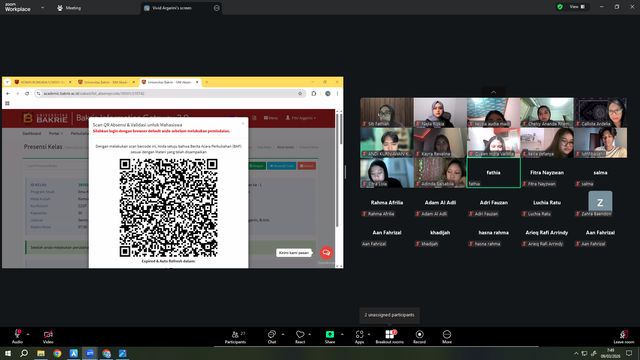The image size is (640, 360).
Task: Click red chat bubble in shared screen
Action: pyautogui.click(x=326, y=253)
